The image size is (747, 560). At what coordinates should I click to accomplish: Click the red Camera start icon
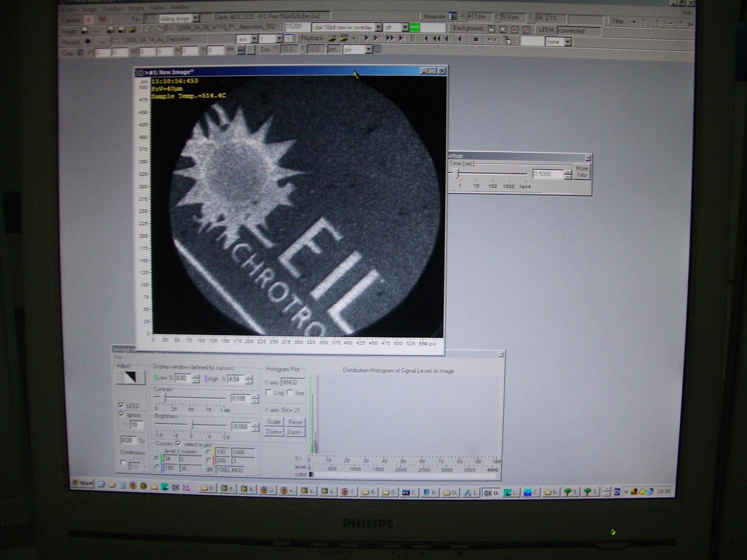(x=89, y=19)
